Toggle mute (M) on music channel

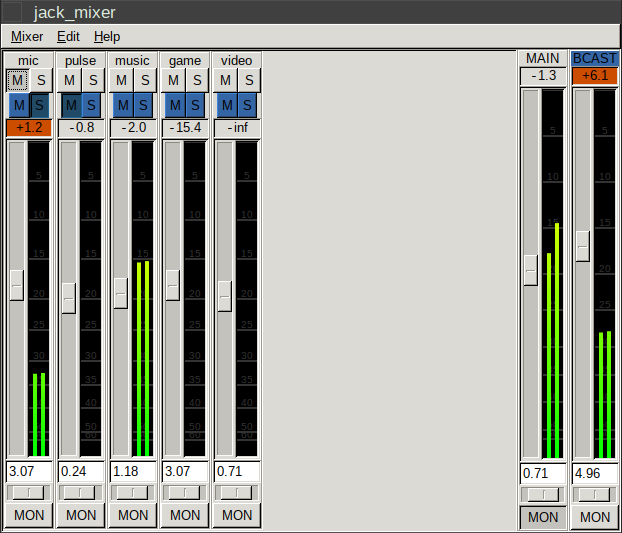[121, 81]
